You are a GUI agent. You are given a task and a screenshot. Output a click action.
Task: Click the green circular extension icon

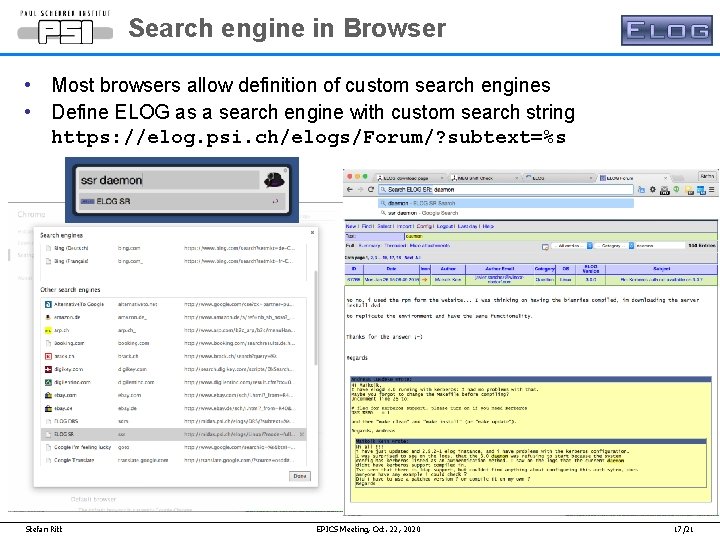click(x=676, y=189)
